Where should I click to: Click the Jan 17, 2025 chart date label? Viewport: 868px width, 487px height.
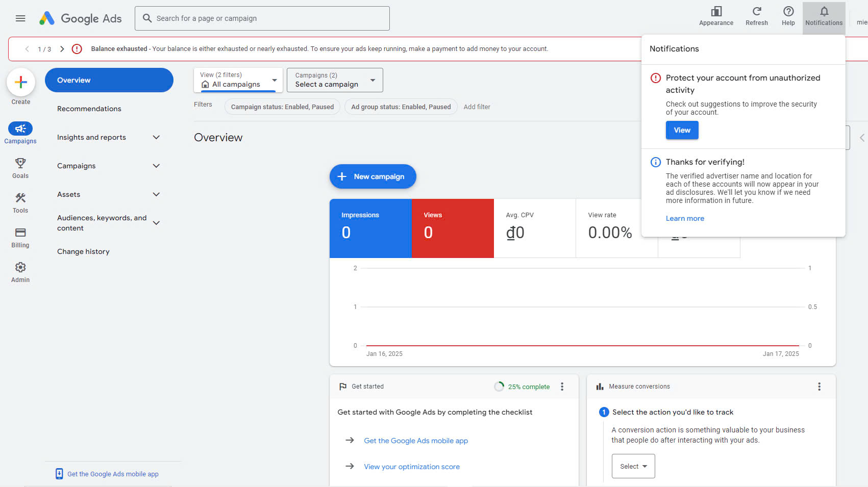click(781, 353)
